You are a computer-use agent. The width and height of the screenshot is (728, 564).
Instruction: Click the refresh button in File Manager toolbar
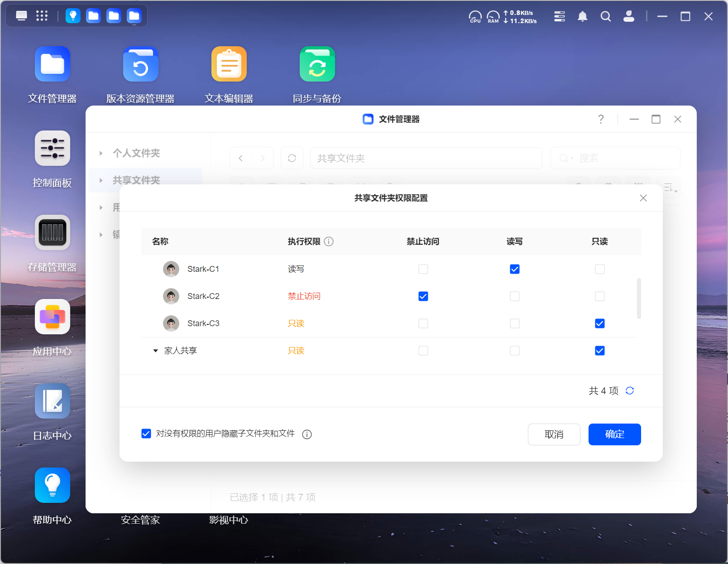(292, 158)
